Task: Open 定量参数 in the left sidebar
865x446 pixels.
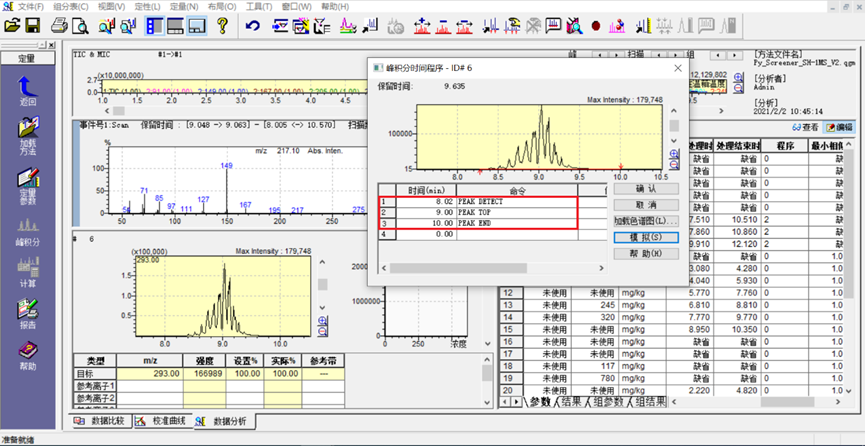Action: point(28,182)
